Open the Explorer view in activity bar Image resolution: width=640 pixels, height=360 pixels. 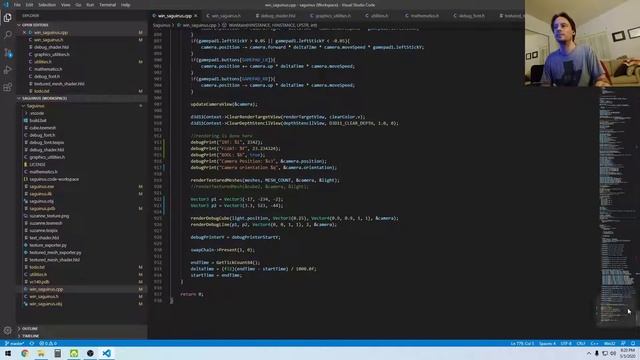click(7, 18)
